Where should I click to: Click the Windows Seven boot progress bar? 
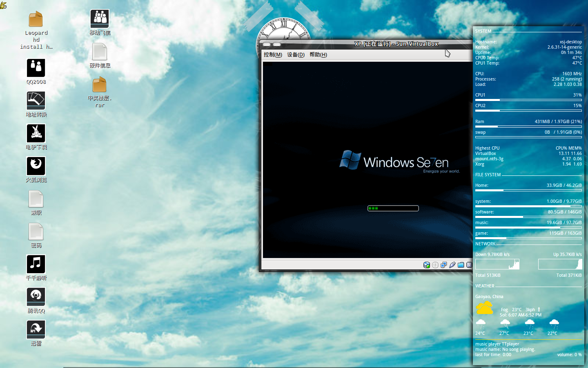click(393, 209)
